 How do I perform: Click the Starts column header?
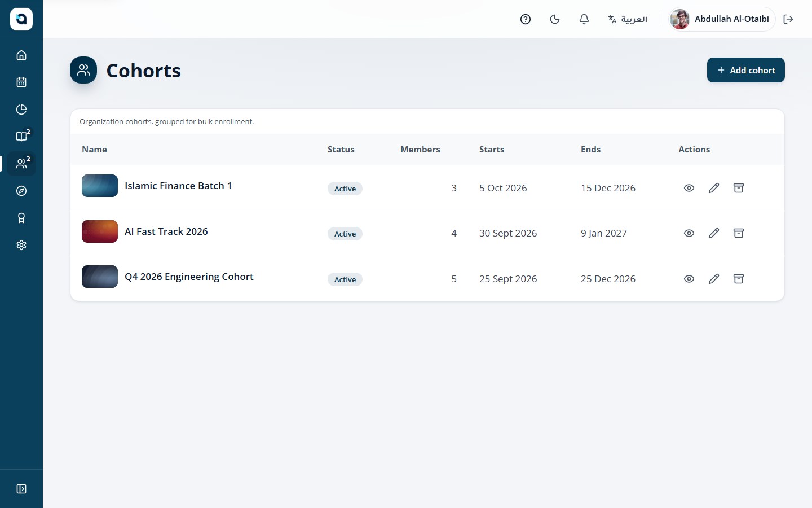[x=492, y=150]
